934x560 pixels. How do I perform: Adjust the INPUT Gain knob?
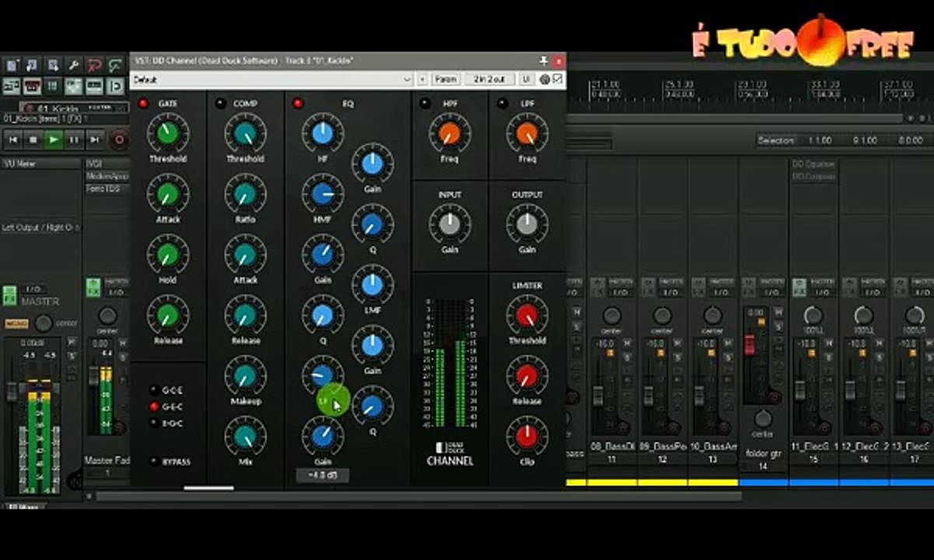pyautogui.click(x=450, y=224)
